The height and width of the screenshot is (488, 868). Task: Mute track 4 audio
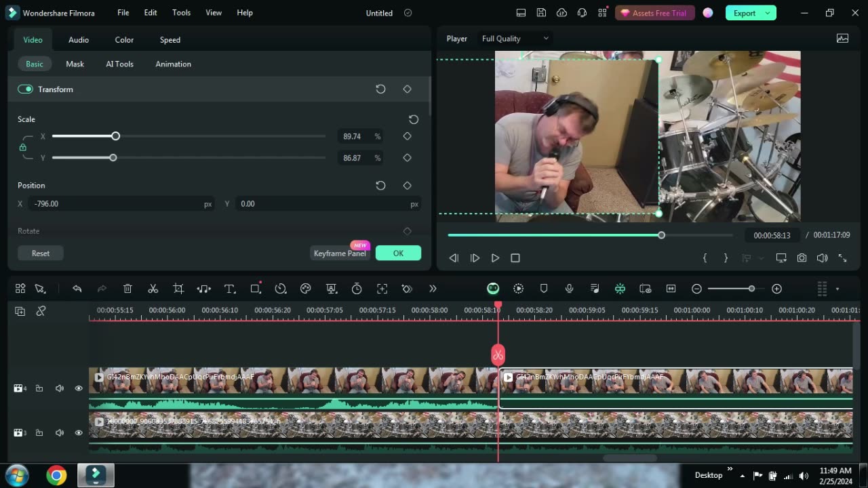60,388
